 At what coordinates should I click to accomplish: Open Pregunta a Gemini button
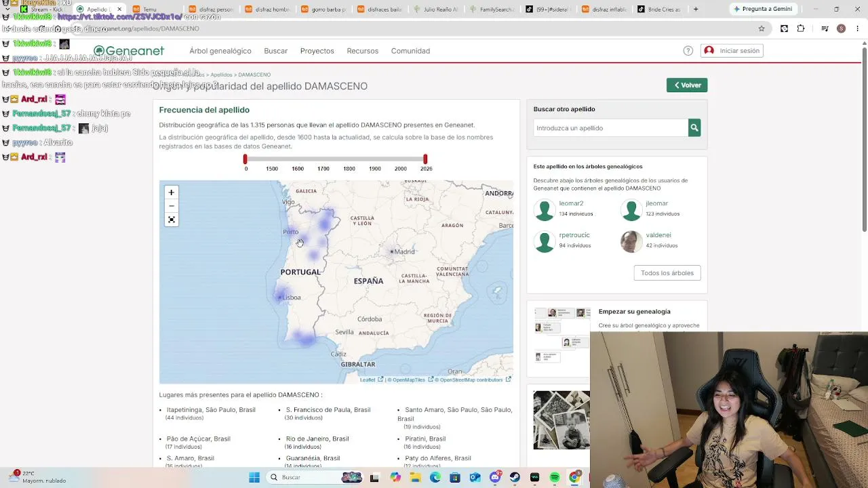(762, 9)
